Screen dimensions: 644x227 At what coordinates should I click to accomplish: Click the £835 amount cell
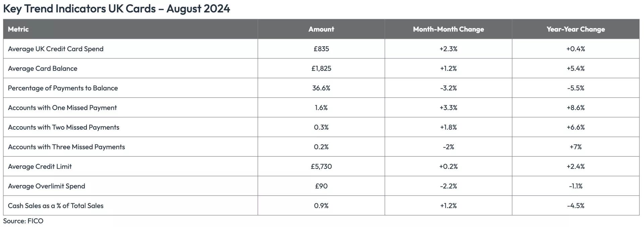tap(321, 49)
